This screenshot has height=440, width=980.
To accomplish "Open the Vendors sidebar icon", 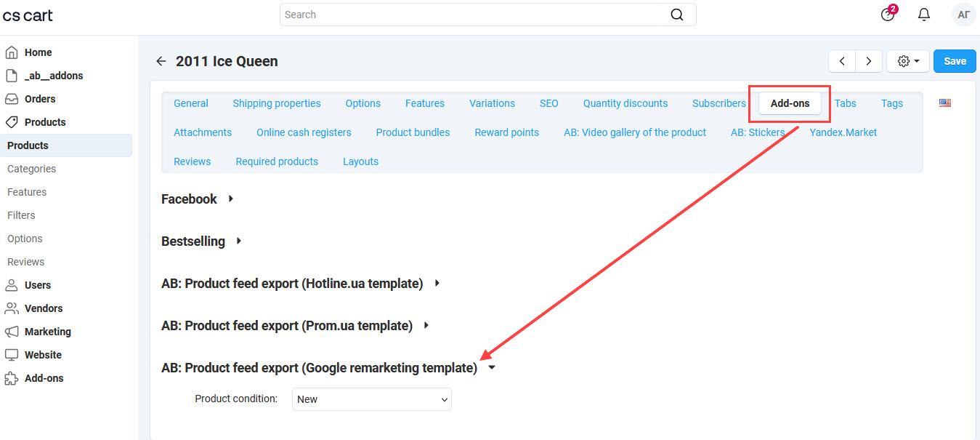I will (12, 308).
